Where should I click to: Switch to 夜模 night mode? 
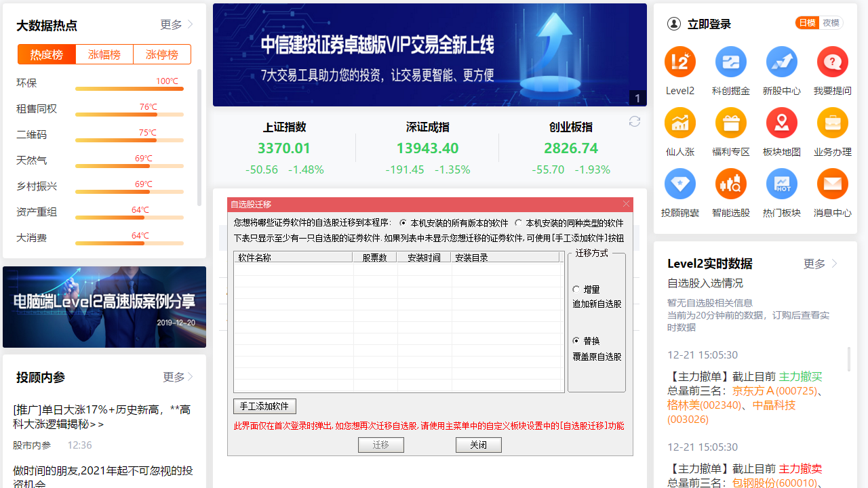click(x=831, y=23)
